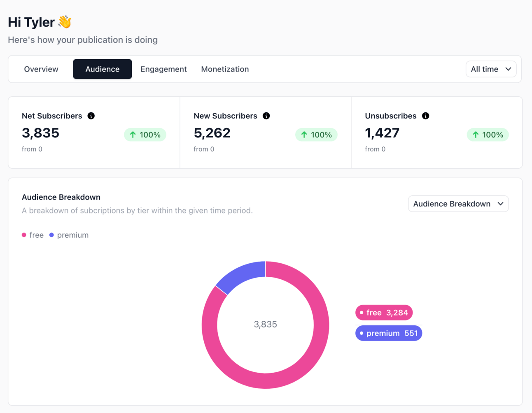
Task: Click the New Subscribers info icon
Action: click(x=266, y=116)
